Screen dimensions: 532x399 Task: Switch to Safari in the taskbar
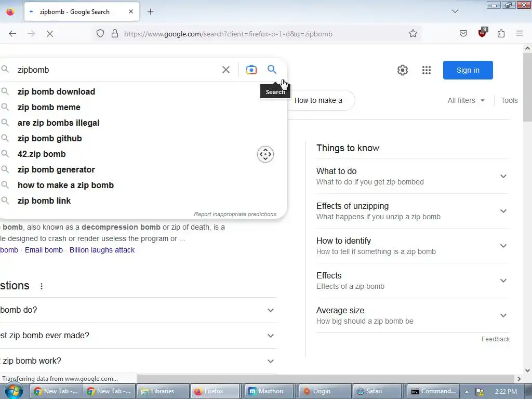point(377,391)
